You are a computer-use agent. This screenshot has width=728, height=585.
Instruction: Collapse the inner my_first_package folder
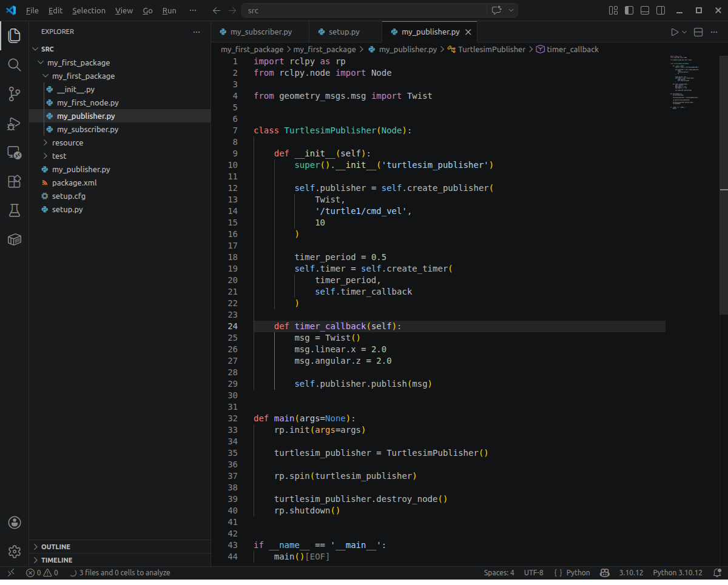pos(120,76)
